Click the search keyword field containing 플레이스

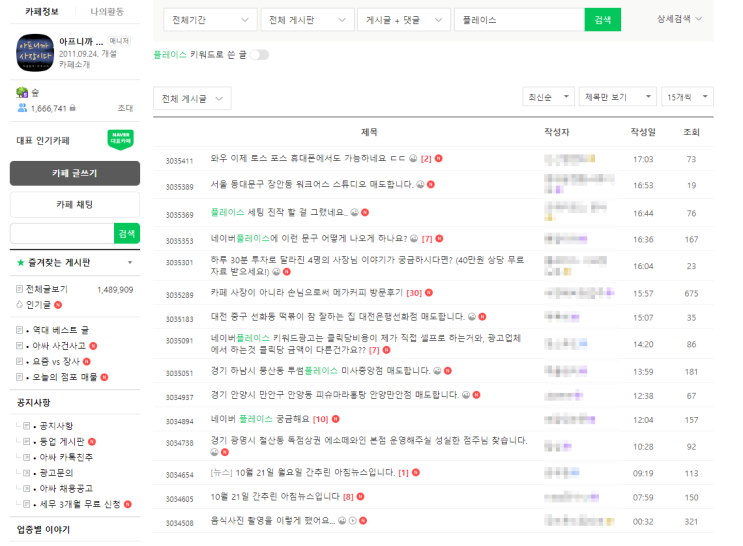(519, 20)
